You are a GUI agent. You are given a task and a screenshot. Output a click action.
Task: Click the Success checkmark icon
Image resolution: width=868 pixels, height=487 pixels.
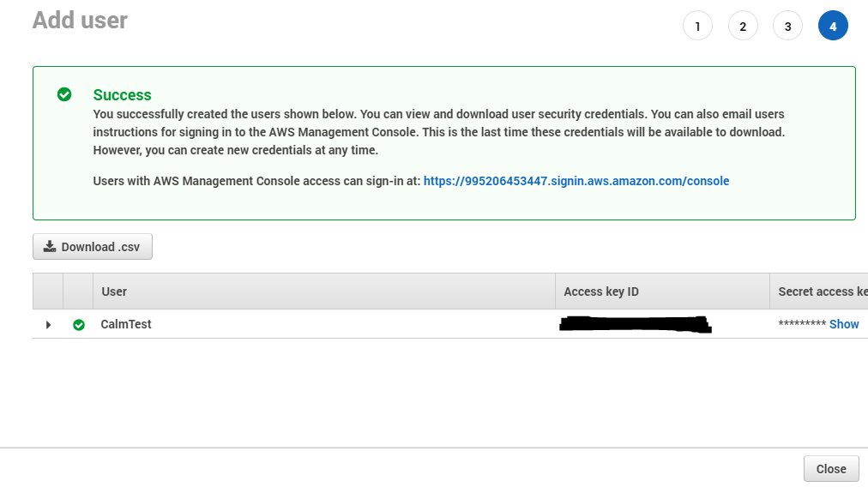point(64,94)
